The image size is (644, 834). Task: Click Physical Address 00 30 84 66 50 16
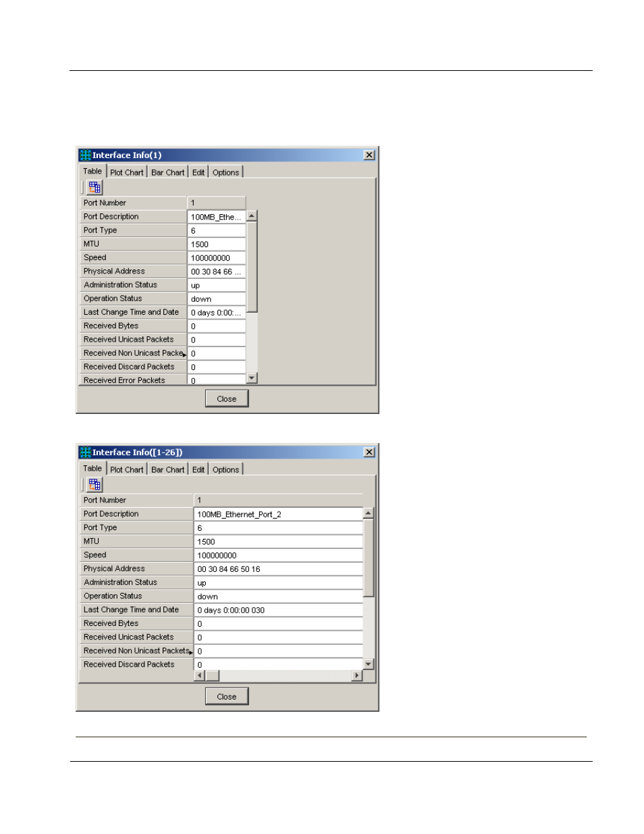point(278,569)
